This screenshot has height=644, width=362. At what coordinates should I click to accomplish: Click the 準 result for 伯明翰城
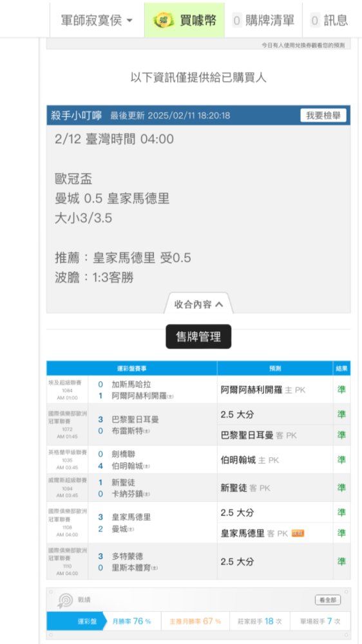click(341, 460)
